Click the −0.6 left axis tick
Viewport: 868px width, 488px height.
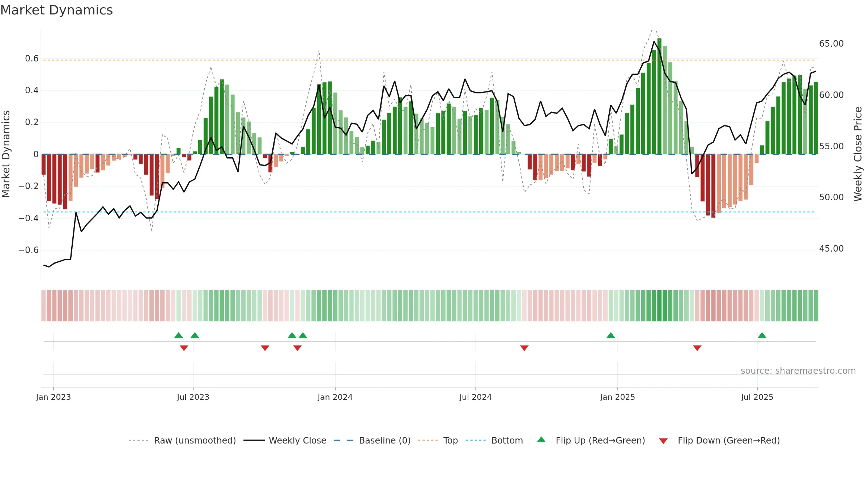click(x=29, y=250)
